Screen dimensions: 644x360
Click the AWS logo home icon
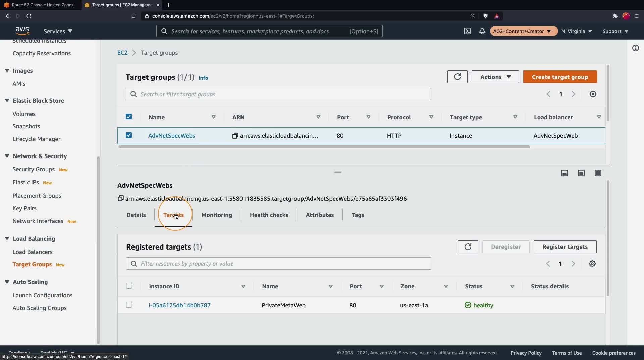[x=22, y=31]
